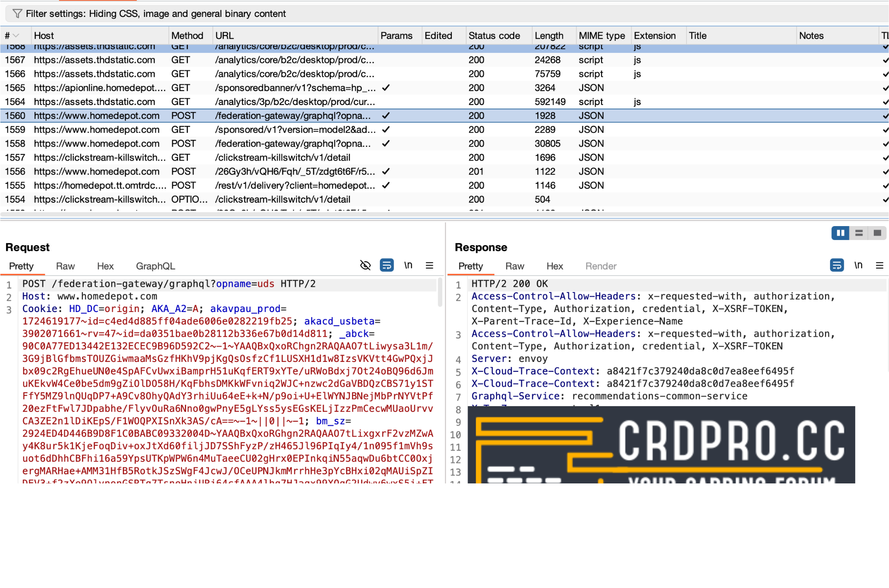Open Request Raw tab
Viewport: 889px width, 588px height.
(65, 266)
